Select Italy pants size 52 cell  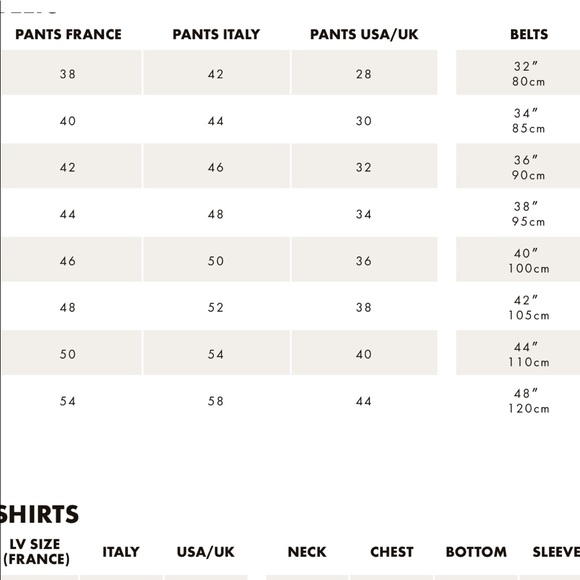click(x=216, y=306)
